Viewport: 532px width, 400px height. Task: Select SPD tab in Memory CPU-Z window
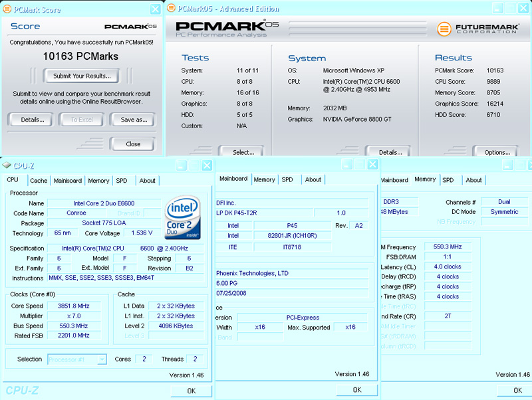(448, 180)
